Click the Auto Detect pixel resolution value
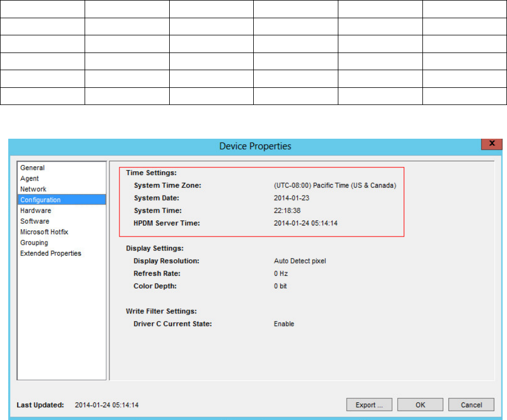This screenshot has height=420, width=507. [300, 261]
